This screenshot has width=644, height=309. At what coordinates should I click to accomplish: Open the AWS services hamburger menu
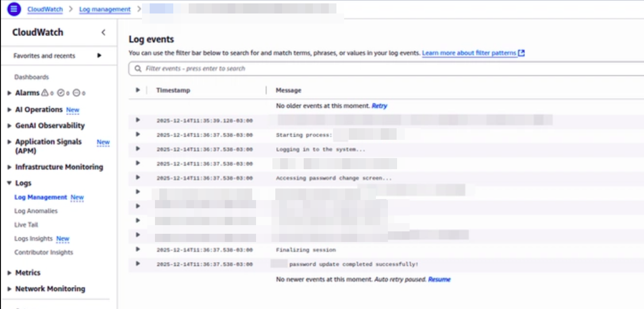click(x=13, y=9)
